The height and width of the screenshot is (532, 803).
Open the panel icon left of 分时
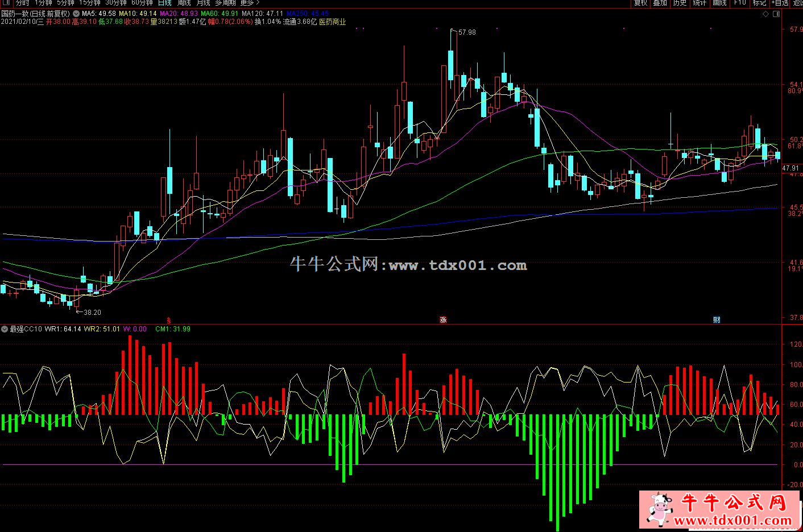click(x=6, y=3)
